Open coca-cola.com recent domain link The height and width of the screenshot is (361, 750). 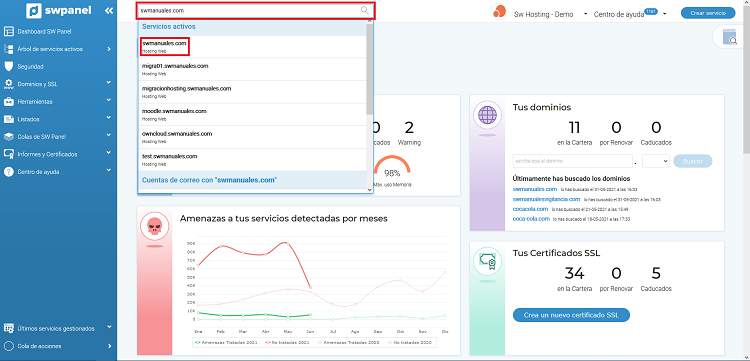(x=531, y=219)
